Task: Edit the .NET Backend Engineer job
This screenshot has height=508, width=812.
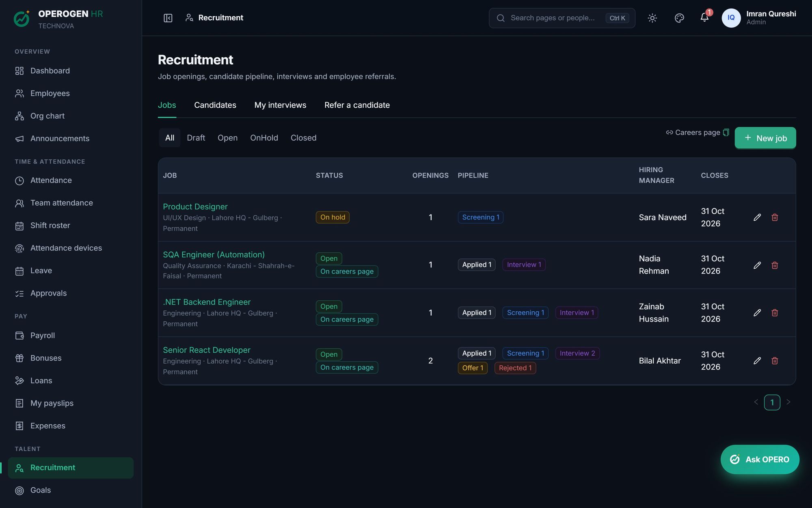Action: point(757,313)
